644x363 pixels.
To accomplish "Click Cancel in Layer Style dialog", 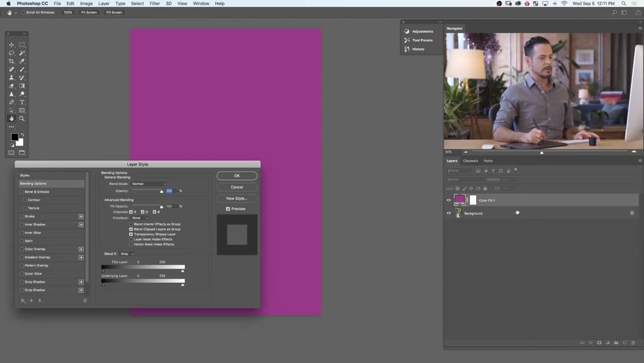I will (237, 187).
